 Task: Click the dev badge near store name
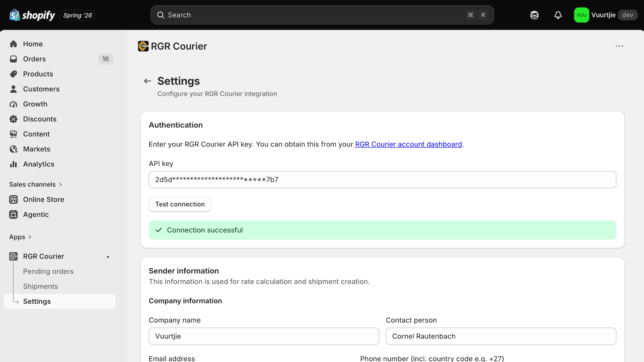tap(628, 15)
